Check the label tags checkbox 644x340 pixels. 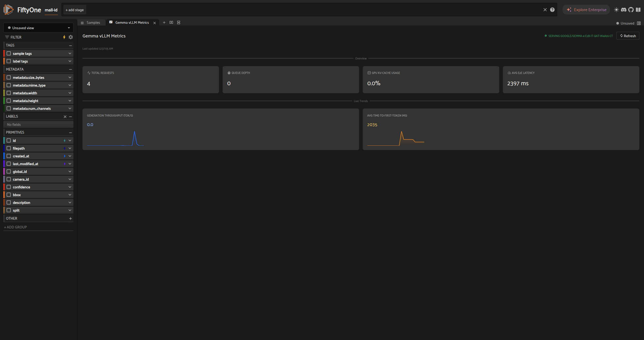[x=9, y=61]
